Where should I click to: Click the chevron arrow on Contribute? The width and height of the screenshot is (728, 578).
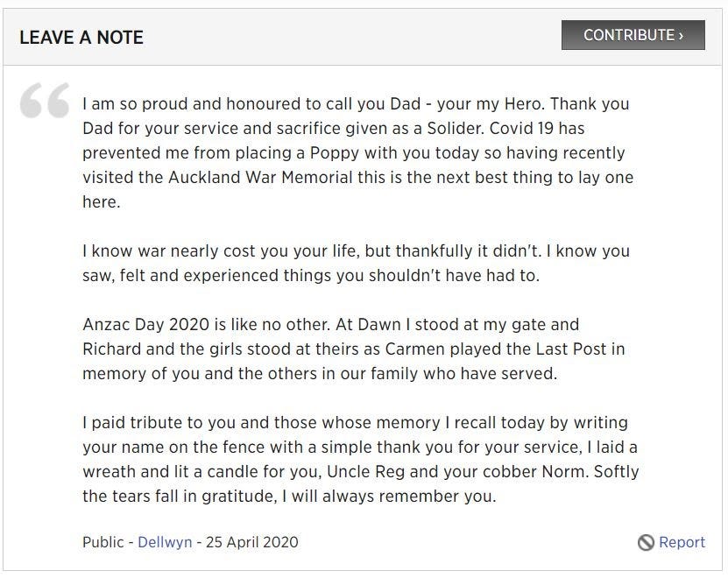[681, 36]
